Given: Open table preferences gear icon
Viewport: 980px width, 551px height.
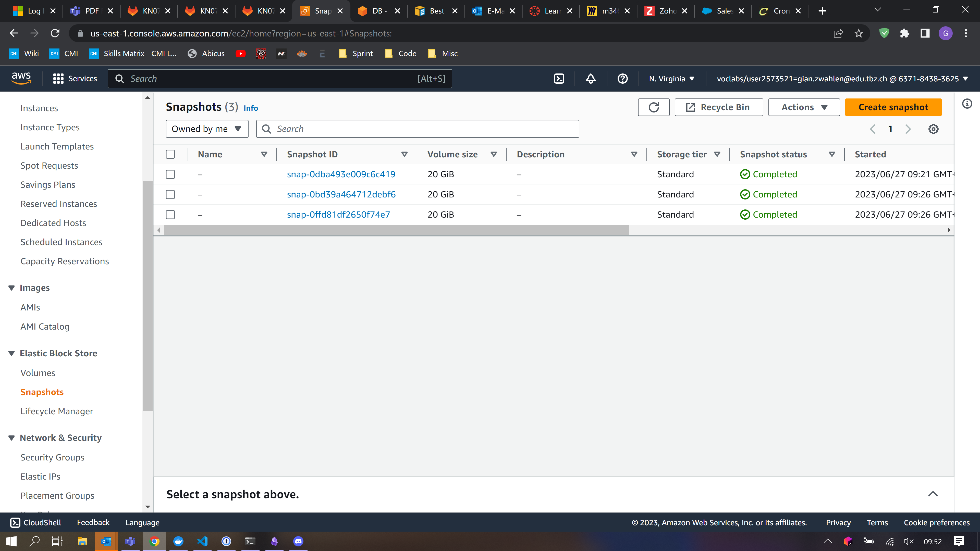Looking at the screenshot, I should click(933, 129).
